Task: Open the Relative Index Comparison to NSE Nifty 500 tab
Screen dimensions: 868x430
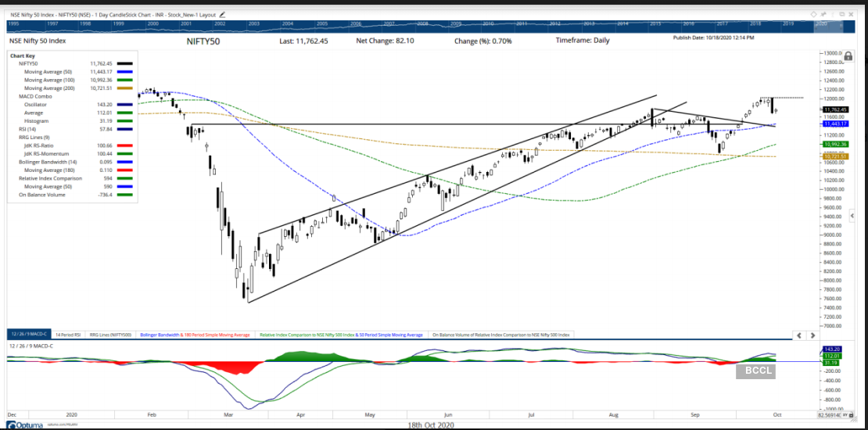Action: (x=343, y=335)
